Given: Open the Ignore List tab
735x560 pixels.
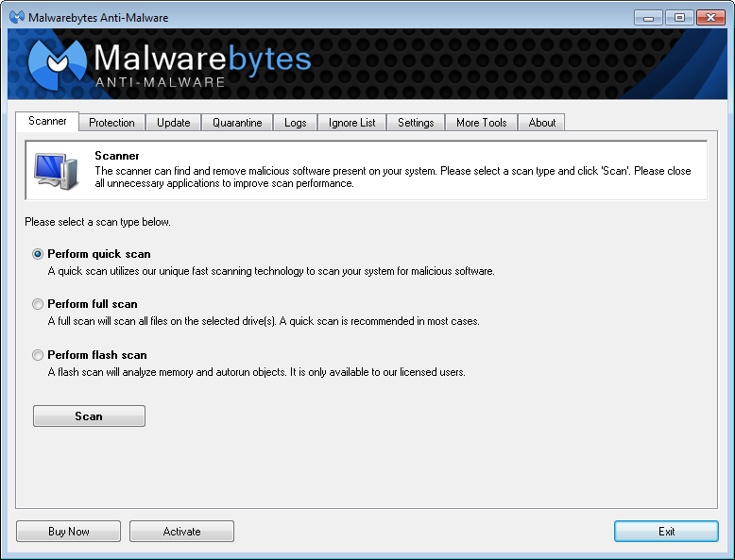Looking at the screenshot, I should click(x=352, y=123).
